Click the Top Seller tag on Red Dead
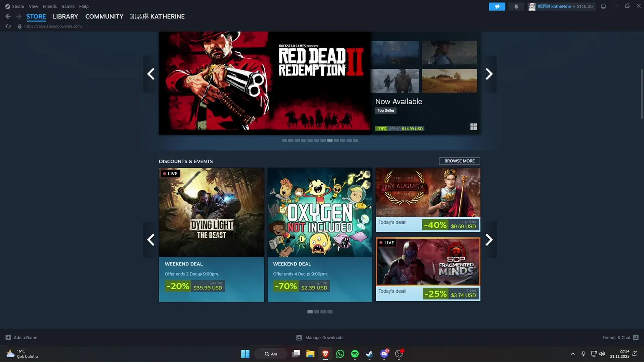The width and height of the screenshot is (644, 362). pyautogui.click(x=386, y=110)
